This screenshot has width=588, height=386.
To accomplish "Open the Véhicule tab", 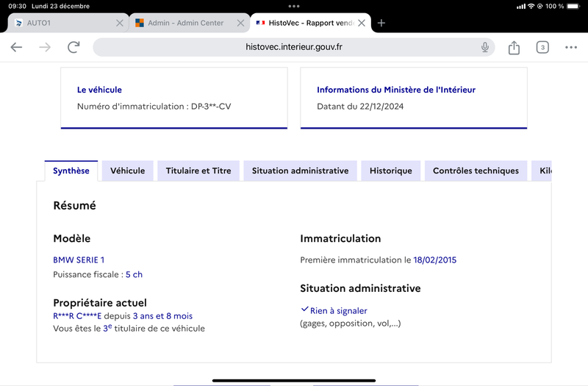I will (x=127, y=171).
